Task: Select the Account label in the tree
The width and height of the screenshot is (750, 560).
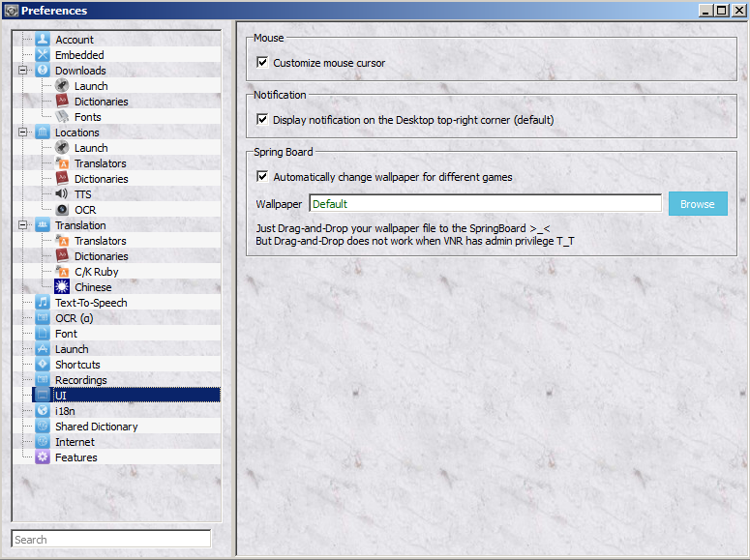Action: click(x=75, y=40)
